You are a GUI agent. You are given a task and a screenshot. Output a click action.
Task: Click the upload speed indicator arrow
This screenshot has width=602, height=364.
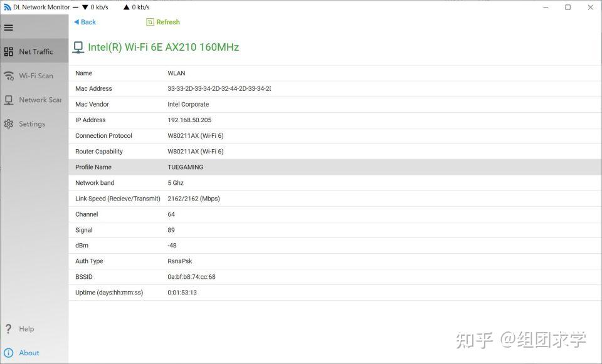(127, 7)
